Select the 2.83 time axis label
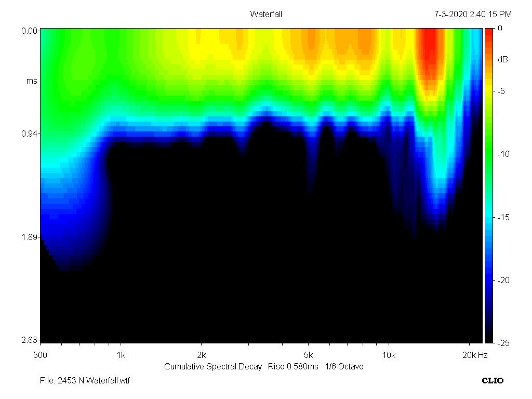 [x=29, y=340]
